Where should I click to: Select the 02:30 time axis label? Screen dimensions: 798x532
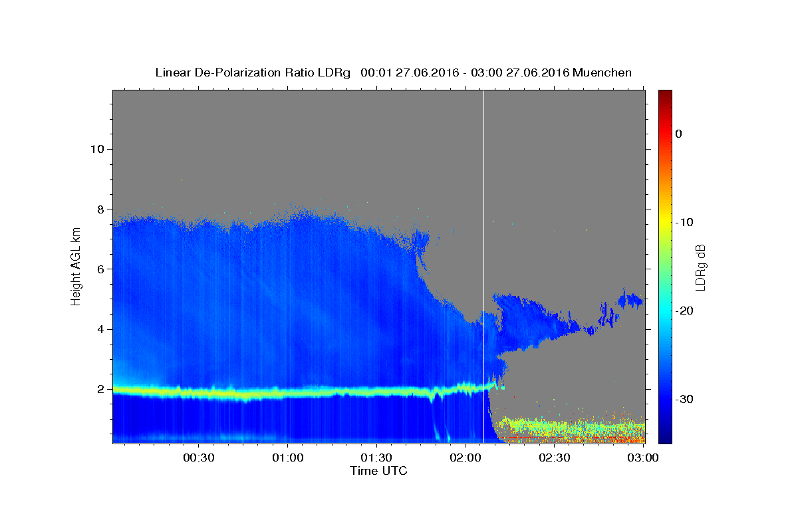click(x=555, y=458)
